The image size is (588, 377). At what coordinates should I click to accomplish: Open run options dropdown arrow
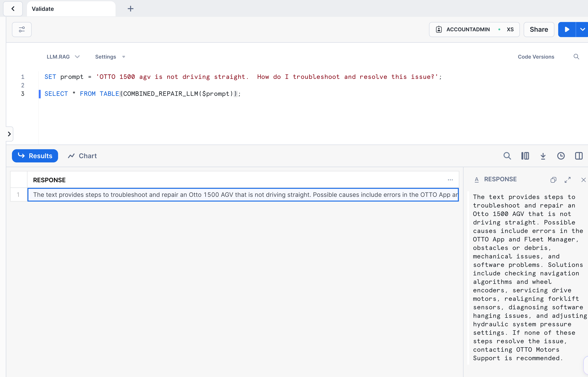coord(582,30)
